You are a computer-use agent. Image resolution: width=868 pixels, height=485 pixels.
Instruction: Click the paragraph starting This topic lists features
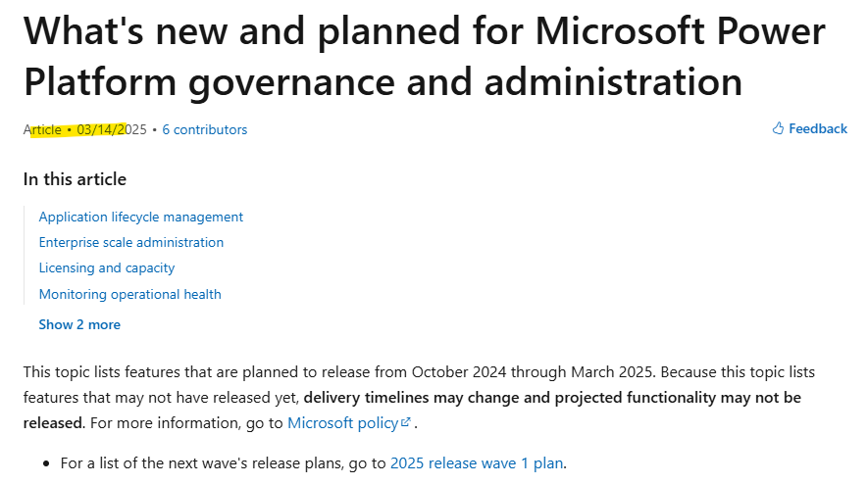click(419, 398)
